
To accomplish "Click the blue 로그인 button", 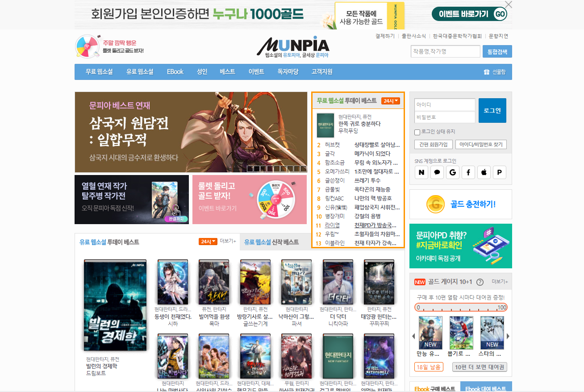I will coord(492,110).
